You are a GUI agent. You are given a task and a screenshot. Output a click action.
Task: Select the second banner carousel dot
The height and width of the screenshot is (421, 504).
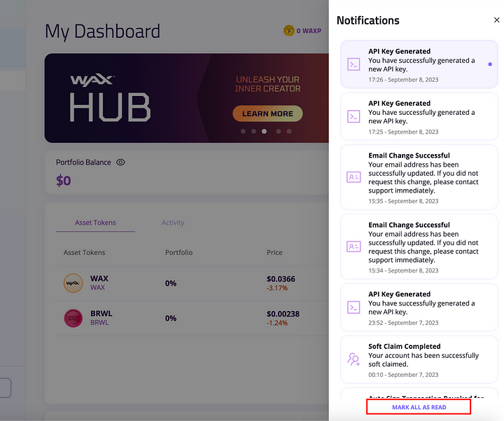pos(253,131)
